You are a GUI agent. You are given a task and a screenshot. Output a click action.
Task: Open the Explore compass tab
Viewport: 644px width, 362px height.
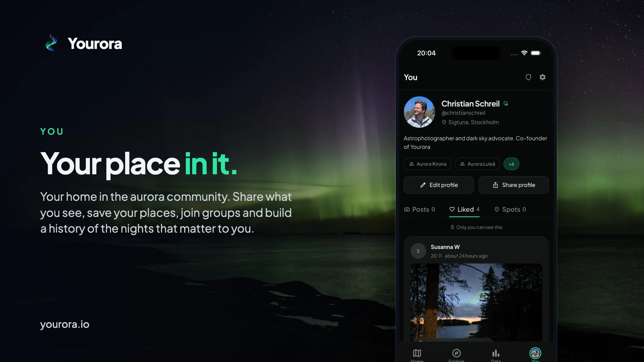(457, 355)
